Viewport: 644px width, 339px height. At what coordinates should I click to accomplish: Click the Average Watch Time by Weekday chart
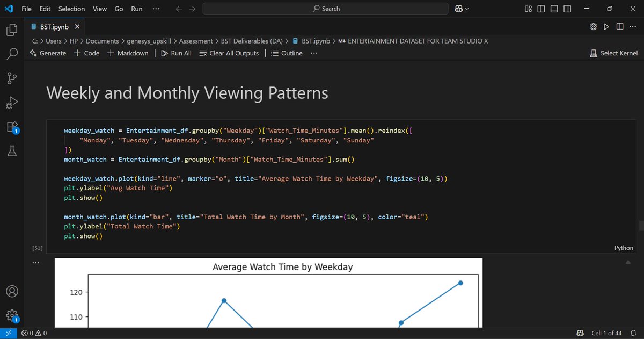pyautogui.click(x=268, y=293)
